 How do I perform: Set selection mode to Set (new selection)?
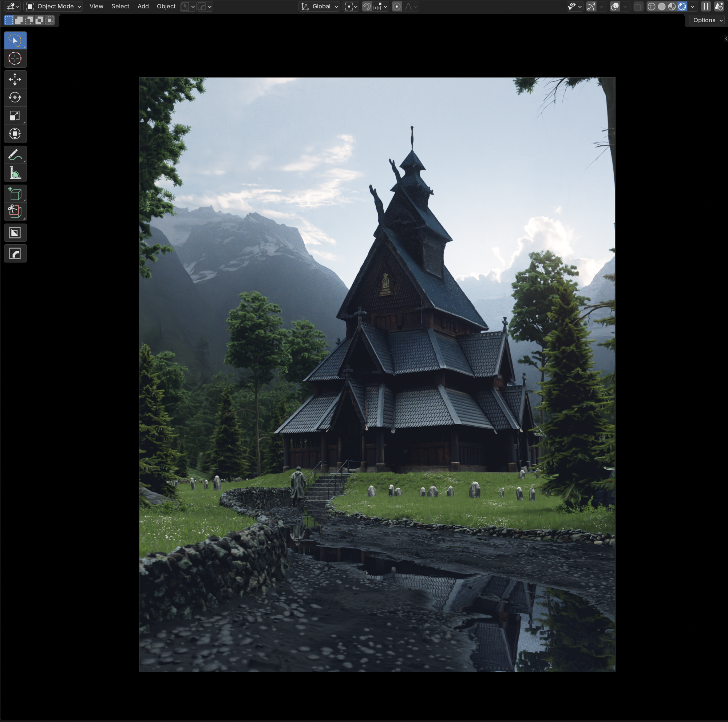(x=9, y=20)
